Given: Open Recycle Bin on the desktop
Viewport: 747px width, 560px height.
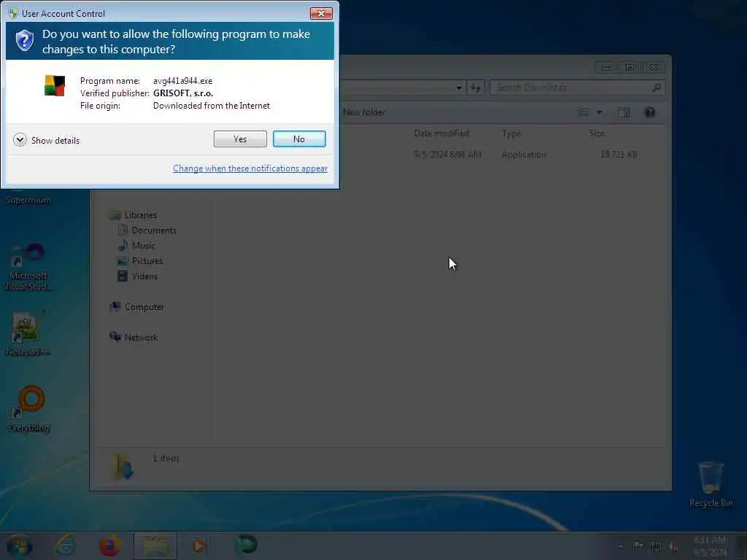Looking at the screenshot, I should 711,484.
